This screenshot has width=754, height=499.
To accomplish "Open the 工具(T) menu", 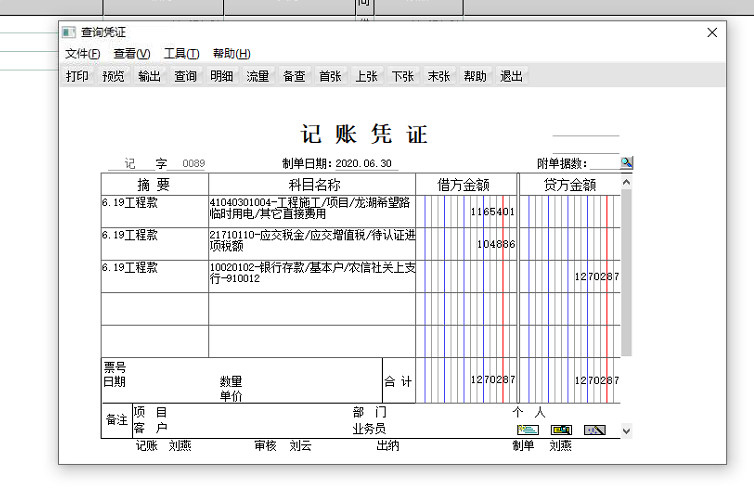I will [x=181, y=53].
